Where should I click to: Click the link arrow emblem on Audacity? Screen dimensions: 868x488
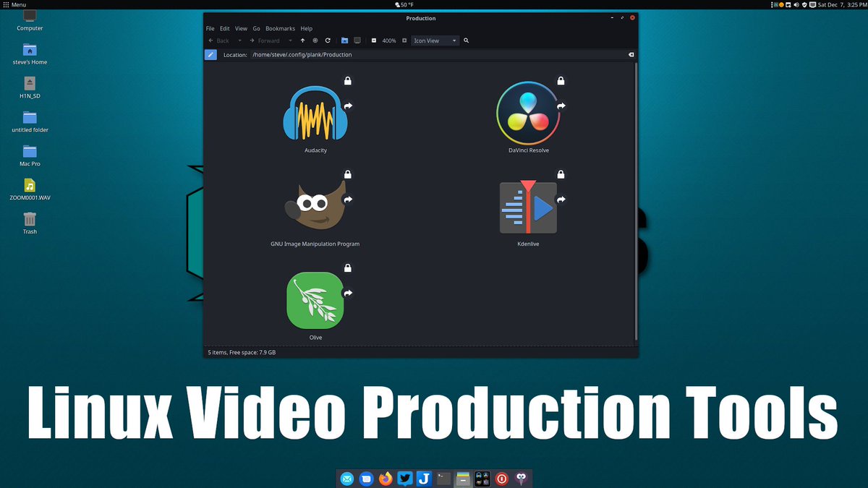348,106
